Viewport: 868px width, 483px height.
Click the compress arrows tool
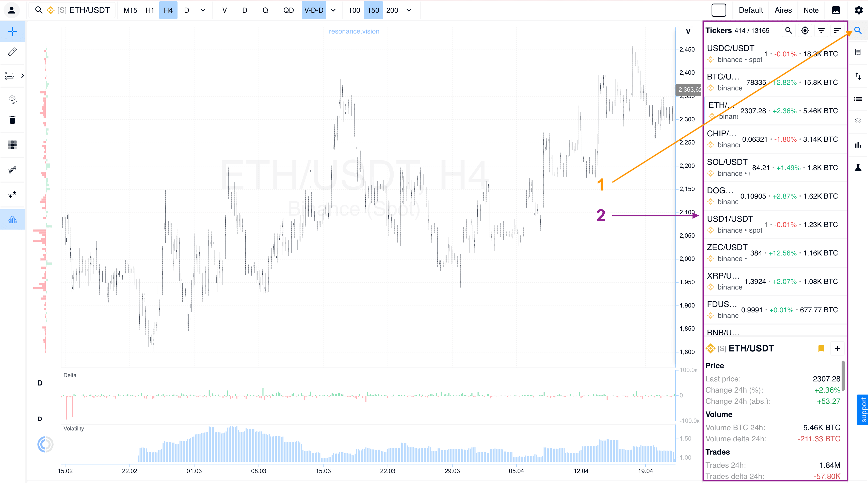pos(12,195)
